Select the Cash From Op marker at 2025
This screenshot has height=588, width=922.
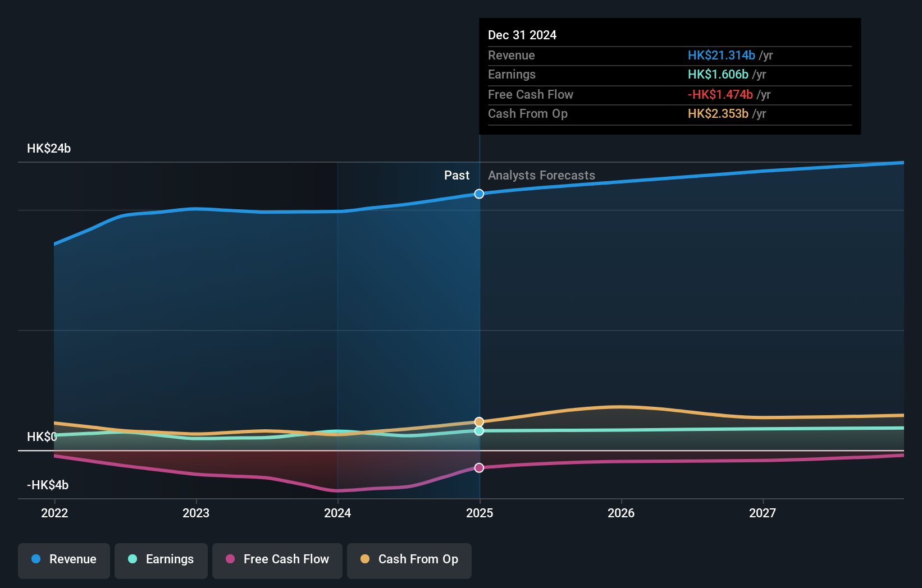coord(479,421)
